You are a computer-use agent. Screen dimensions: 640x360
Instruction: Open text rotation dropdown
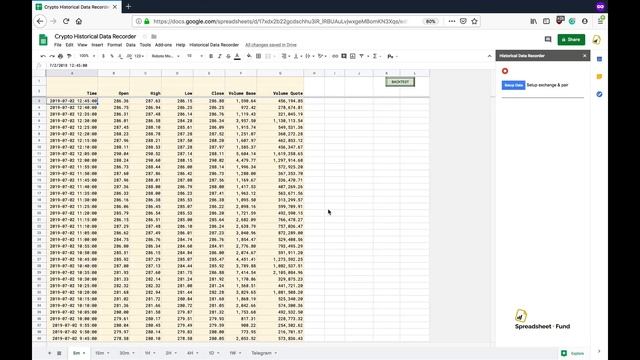pyautogui.click(x=322, y=56)
